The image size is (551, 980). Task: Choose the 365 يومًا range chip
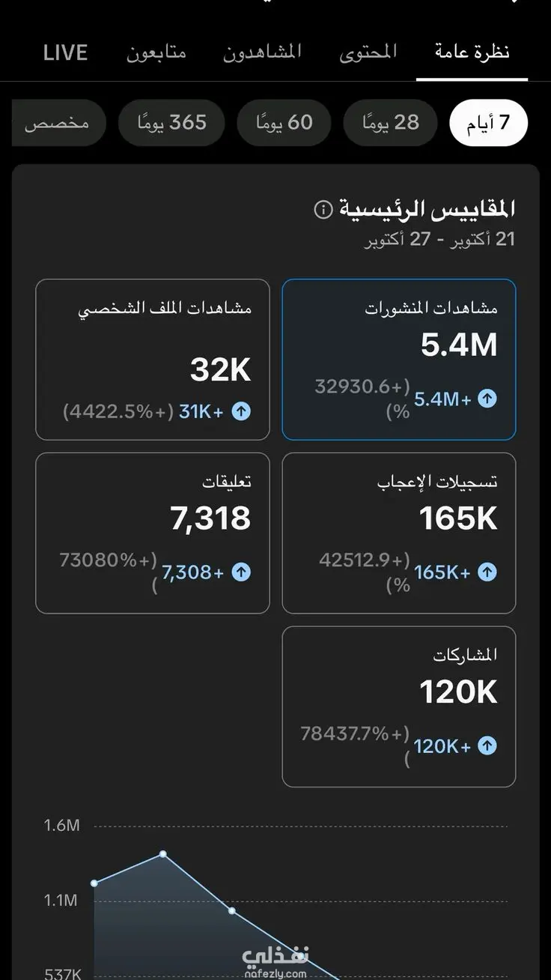[171, 122]
